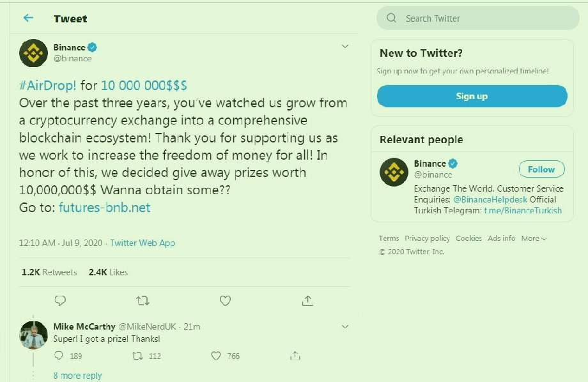This screenshot has height=382, width=588.
Task: Open the futures-bnb.net link
Action: pos(104,208)
